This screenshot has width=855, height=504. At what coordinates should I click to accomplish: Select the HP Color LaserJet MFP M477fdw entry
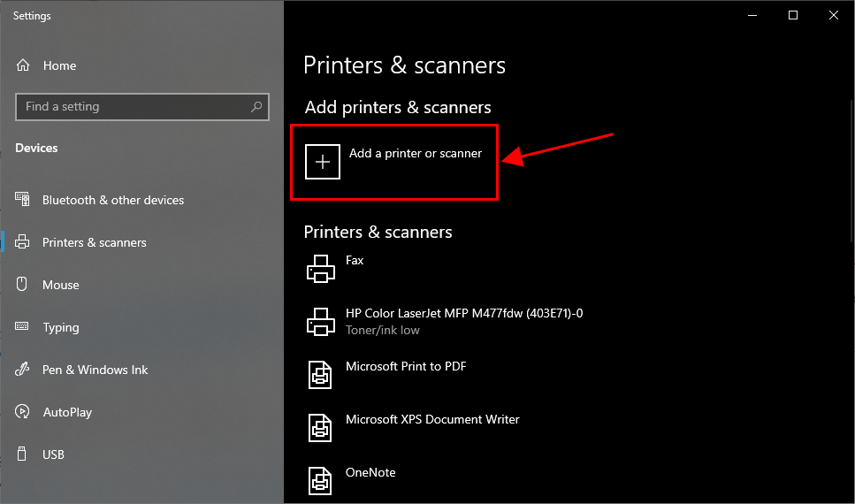464,313
